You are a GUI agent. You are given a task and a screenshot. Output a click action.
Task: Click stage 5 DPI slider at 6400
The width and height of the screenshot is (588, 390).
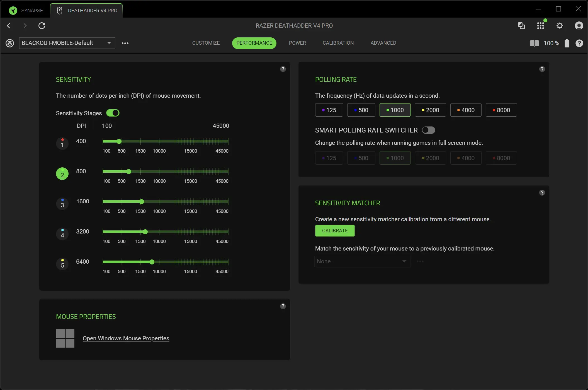pyautogui.click(x=152, y=262)
